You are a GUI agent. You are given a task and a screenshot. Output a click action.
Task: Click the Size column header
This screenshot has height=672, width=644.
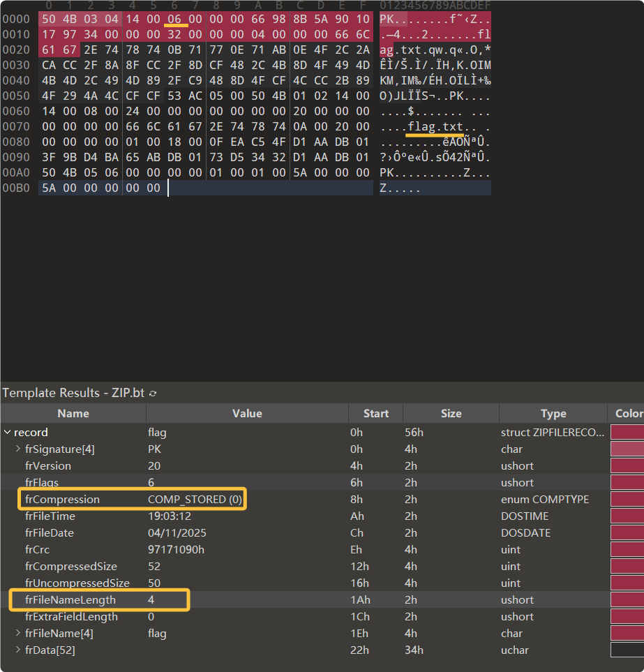[x=451, y=413]
